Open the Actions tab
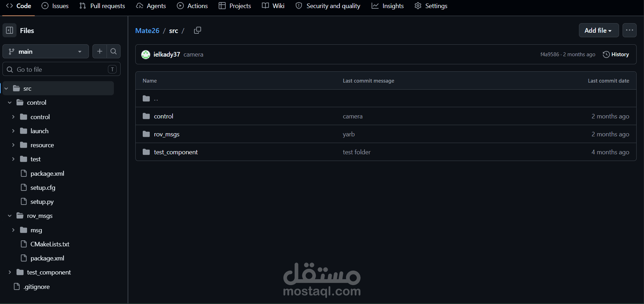 (x=192, y=6)
